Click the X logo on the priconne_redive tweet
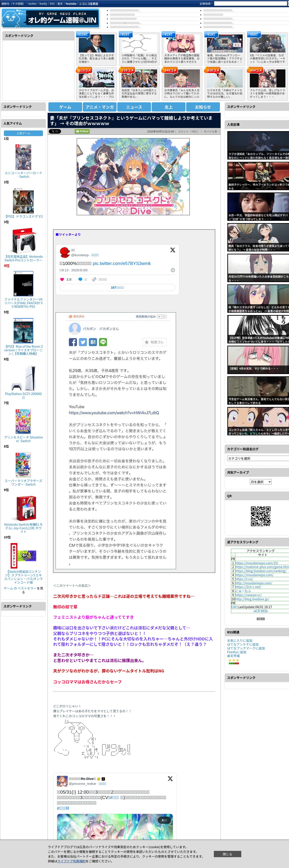Viewport: 289px width, 868px height. point(170,779)
